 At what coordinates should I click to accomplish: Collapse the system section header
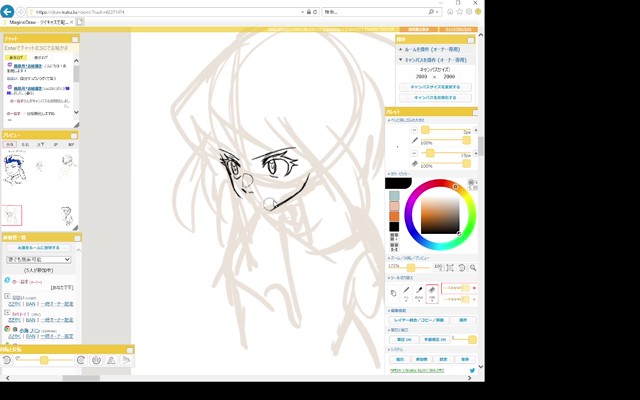click(395, 349)
